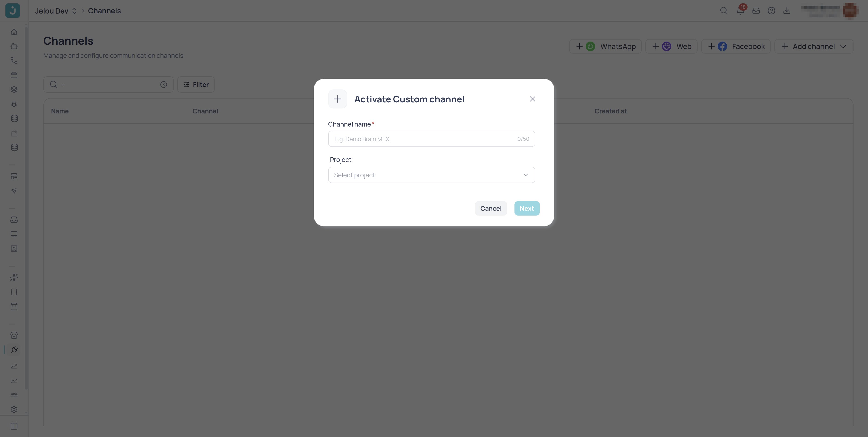The height and width of the screenshot is (437, 868).
Task: Open the Filter button
Action: point(196,85)
